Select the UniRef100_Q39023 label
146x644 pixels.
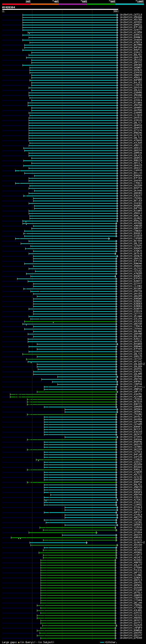[x=131, y=53]
